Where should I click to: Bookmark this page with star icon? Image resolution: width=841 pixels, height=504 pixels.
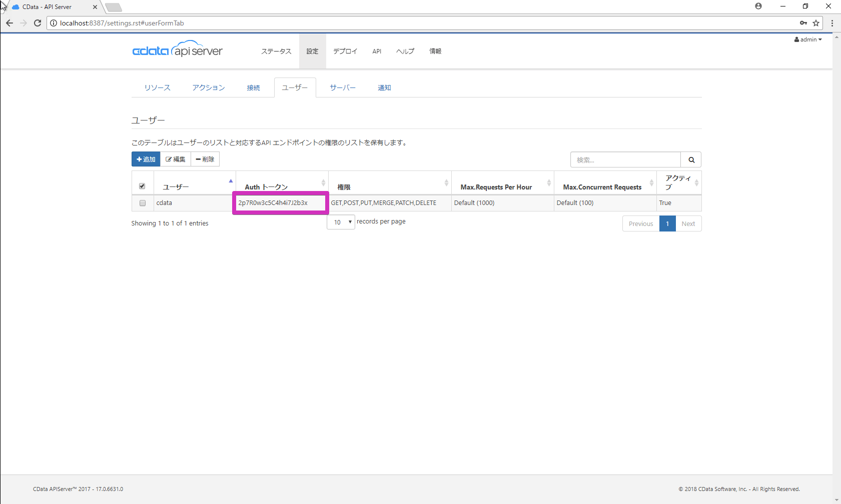pos(816,23)
